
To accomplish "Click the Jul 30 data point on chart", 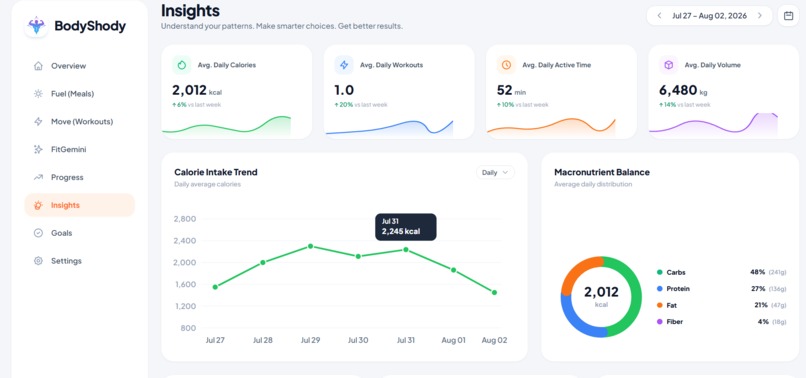I will [x=358, y=256].
